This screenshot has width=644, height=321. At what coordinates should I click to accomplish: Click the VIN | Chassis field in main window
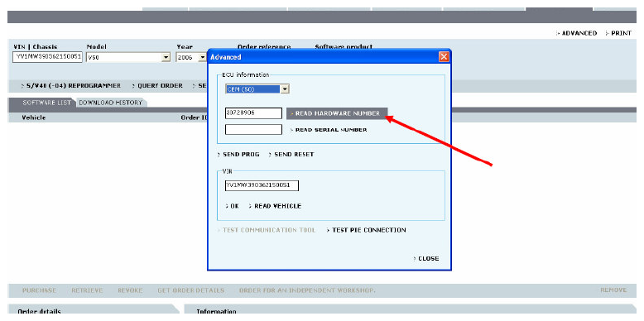pyautogui.click(x=48, y=57)
